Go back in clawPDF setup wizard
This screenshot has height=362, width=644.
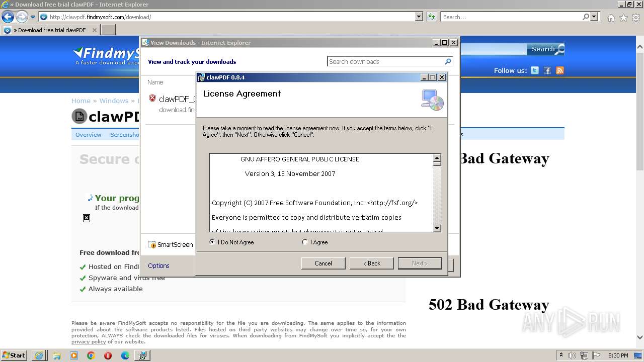[372, 263]
